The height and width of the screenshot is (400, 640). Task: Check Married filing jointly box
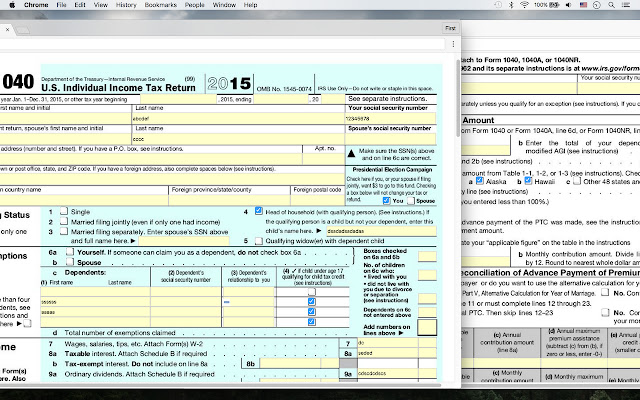pos(64,221)
